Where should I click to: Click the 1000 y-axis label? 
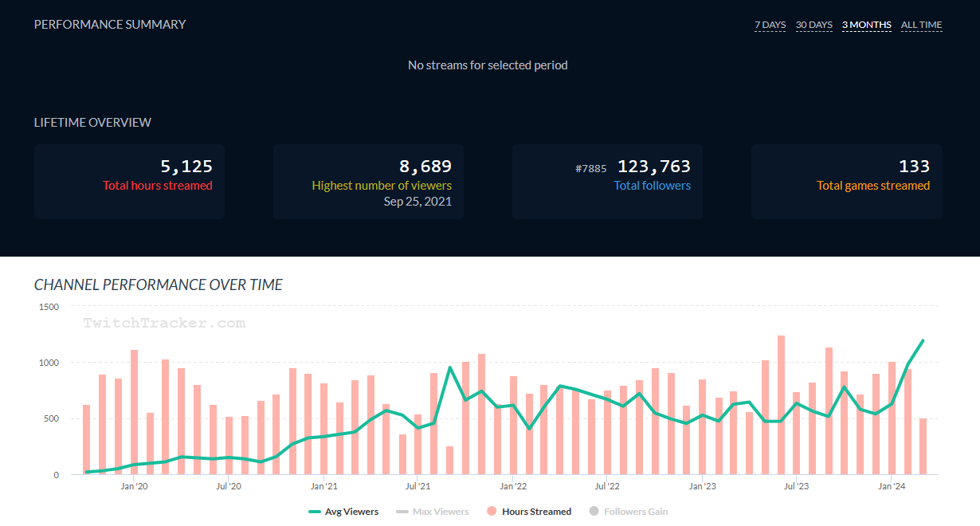(x=49, y=363)
